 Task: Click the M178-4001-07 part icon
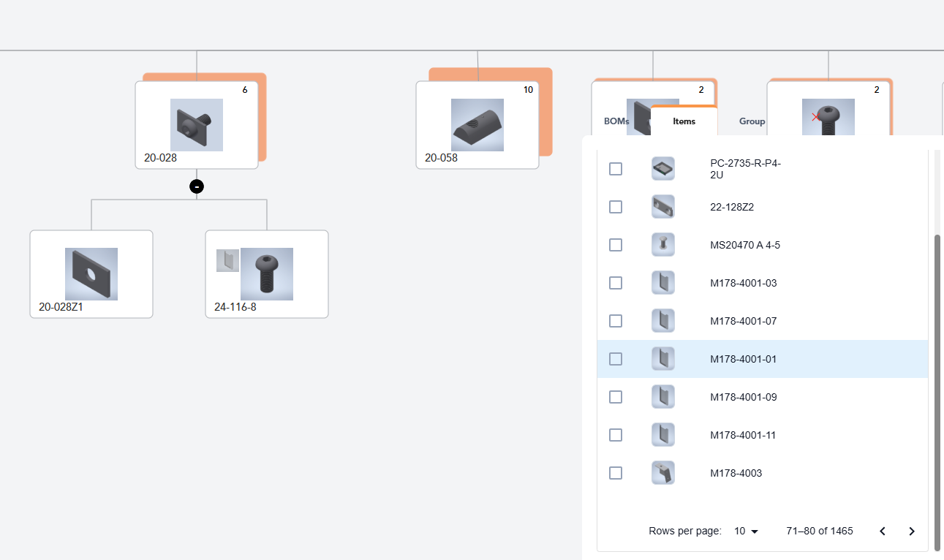(x=662, y=320)
